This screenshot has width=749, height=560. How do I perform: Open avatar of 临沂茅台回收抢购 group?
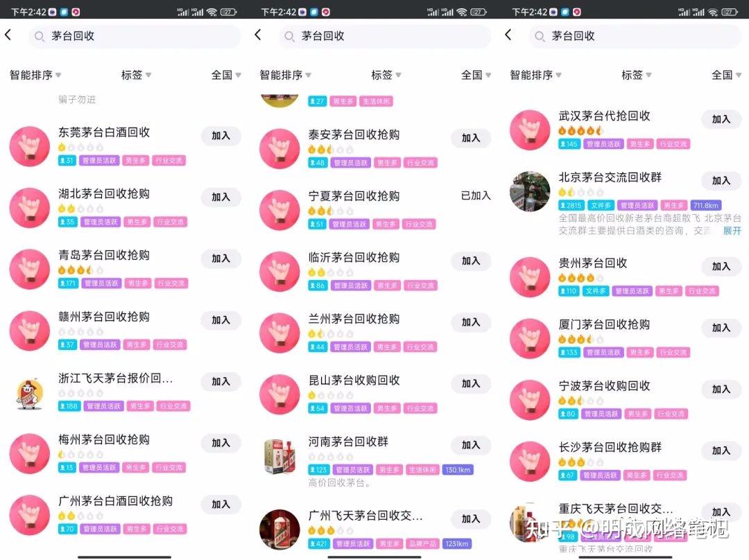coord(279,271)
